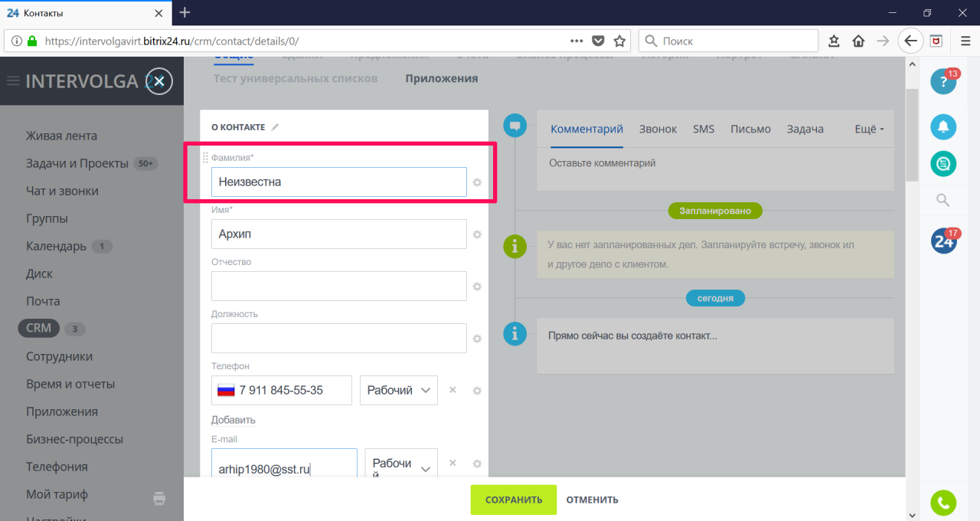Open Сотрудники in sidebar
The width and height of the screenshot is (980, 521).
59,356
